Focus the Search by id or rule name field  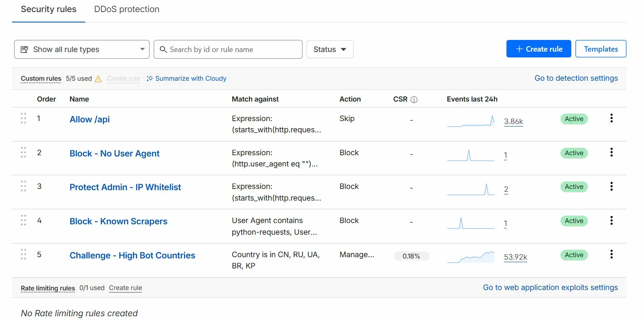pyautogui.click(x=228, y=50)
